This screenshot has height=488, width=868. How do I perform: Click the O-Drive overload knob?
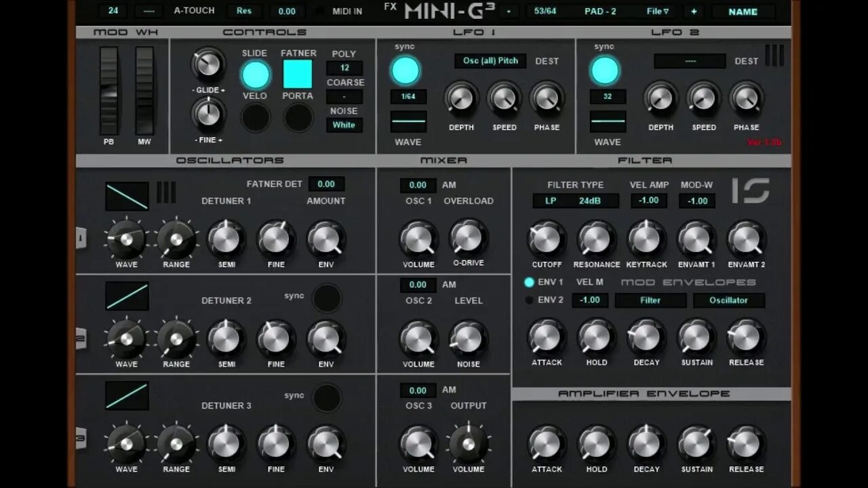pos(468,239)
